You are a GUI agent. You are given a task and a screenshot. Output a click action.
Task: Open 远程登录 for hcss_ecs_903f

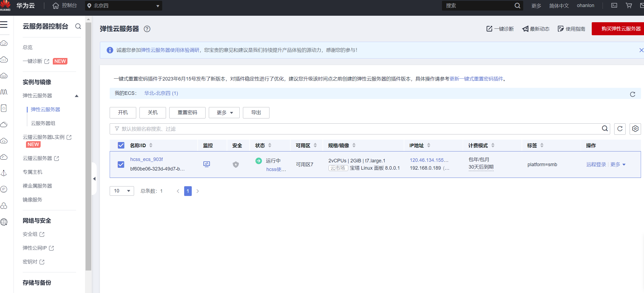[x=596, y=165]
